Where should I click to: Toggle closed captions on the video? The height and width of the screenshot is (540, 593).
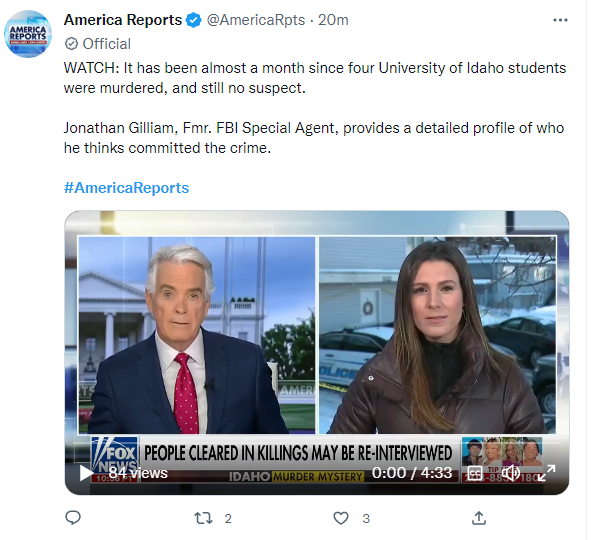(x=475, y=473)
